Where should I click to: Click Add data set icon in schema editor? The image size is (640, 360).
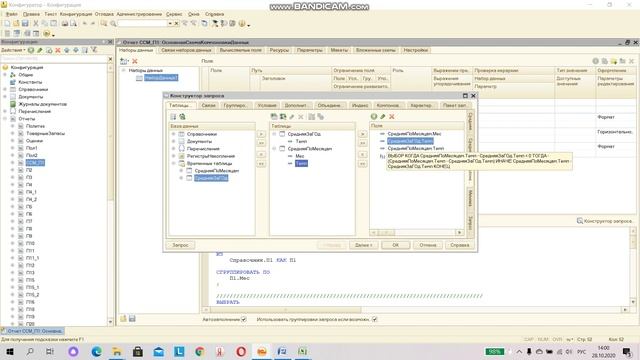point(124,61)
